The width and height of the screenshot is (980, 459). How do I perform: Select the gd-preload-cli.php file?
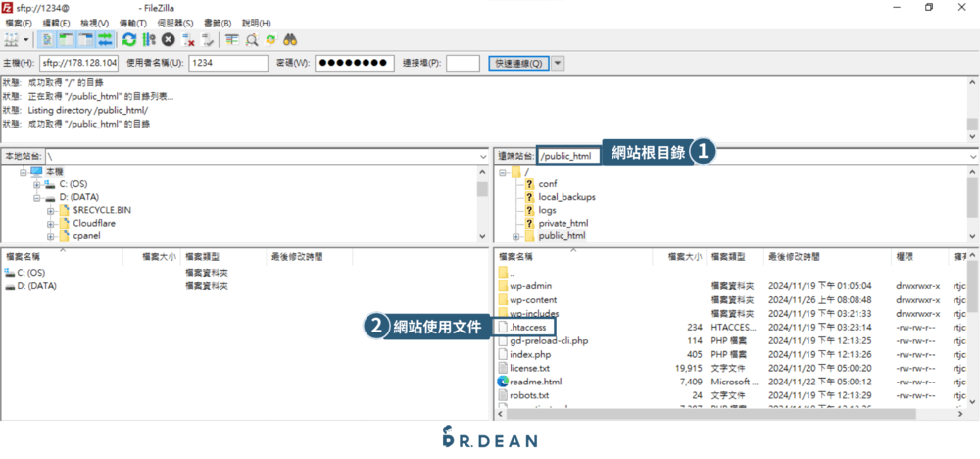[x=549, y=340]
